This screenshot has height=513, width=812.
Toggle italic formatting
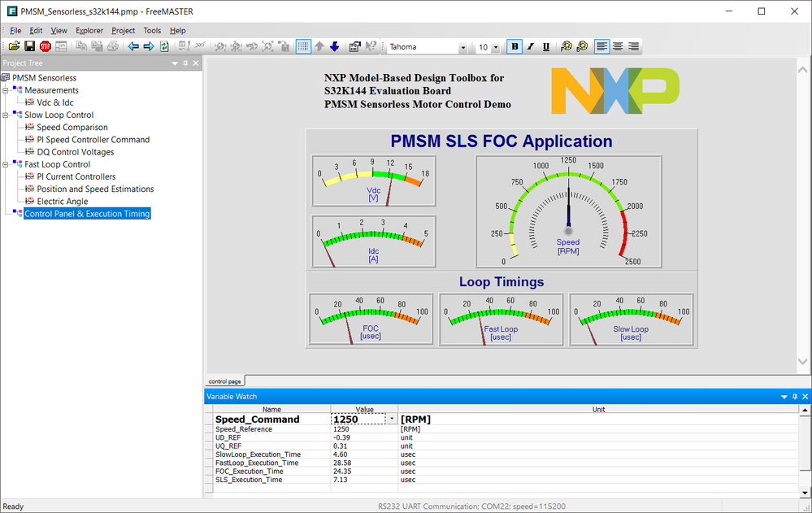point(530,46)
